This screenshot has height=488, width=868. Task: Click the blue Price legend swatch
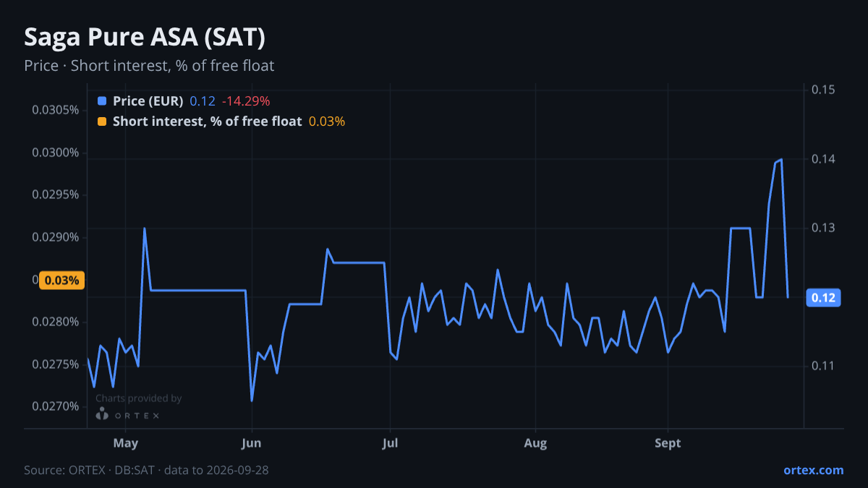pyautogui.click(x=101, y=101)
